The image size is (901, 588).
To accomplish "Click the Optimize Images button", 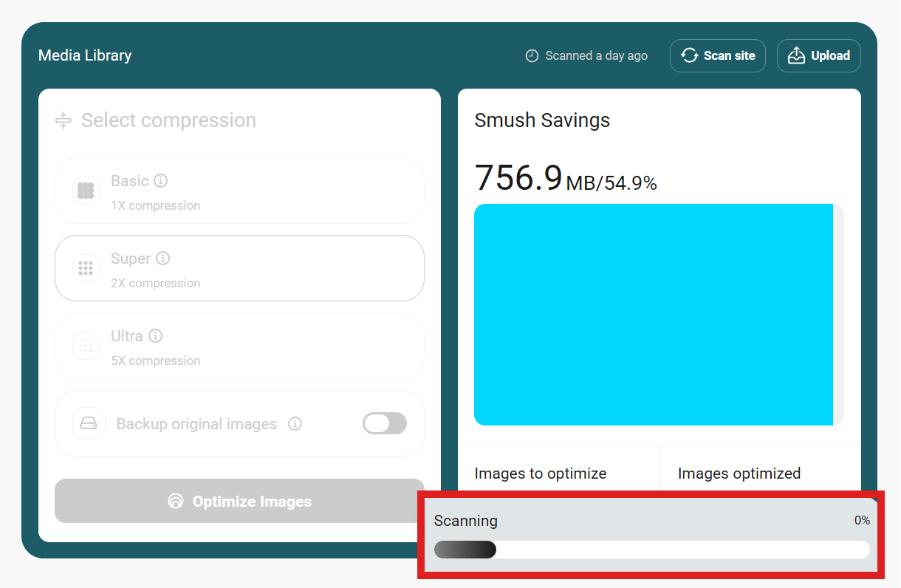I will (x=239, y=502).
